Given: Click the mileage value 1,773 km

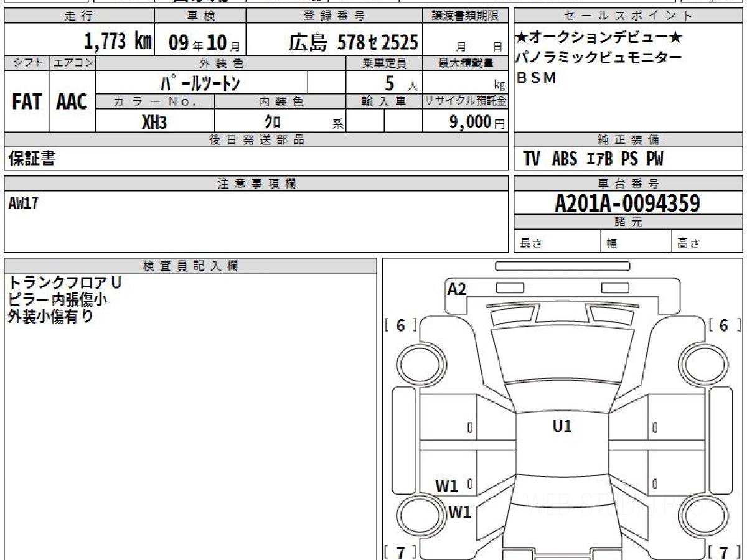Looking at the screenshot, I should 118,42.
